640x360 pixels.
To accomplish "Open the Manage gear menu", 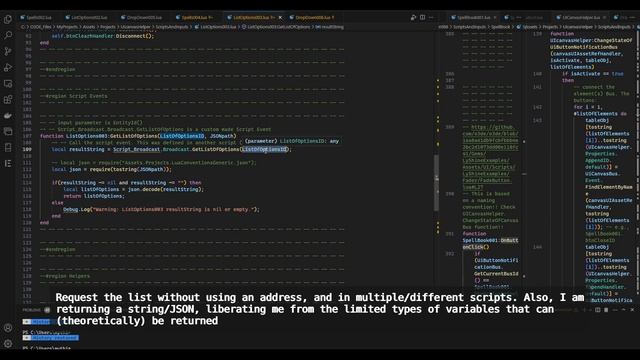I will pos(8,344).
